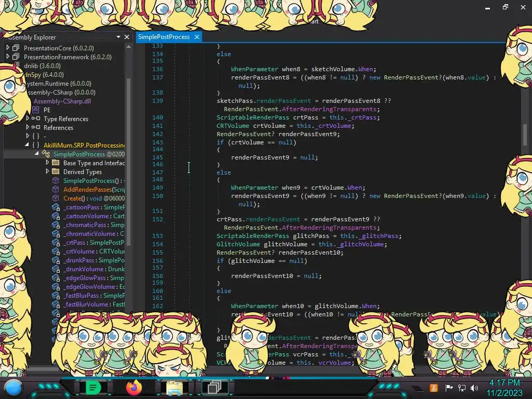Viewport: 532px width, 399px height.
Task: Follow the CRTVolume type link on line 141
Action: 233,126
